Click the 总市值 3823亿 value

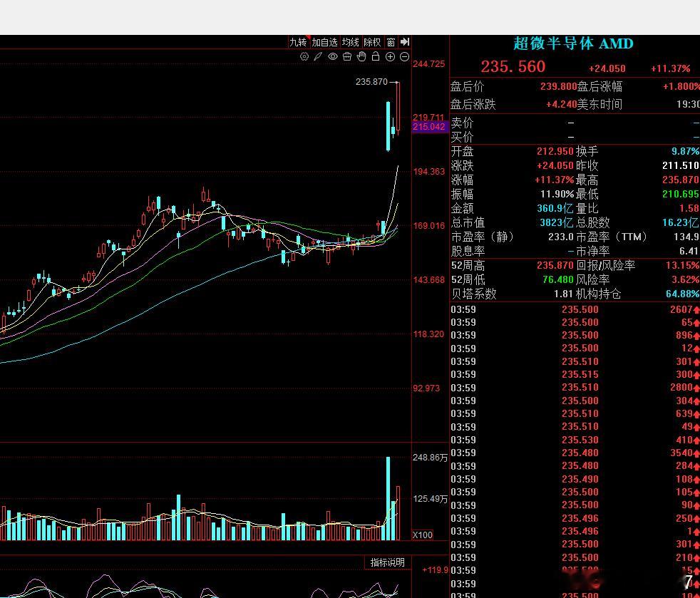tap(557, 222)
